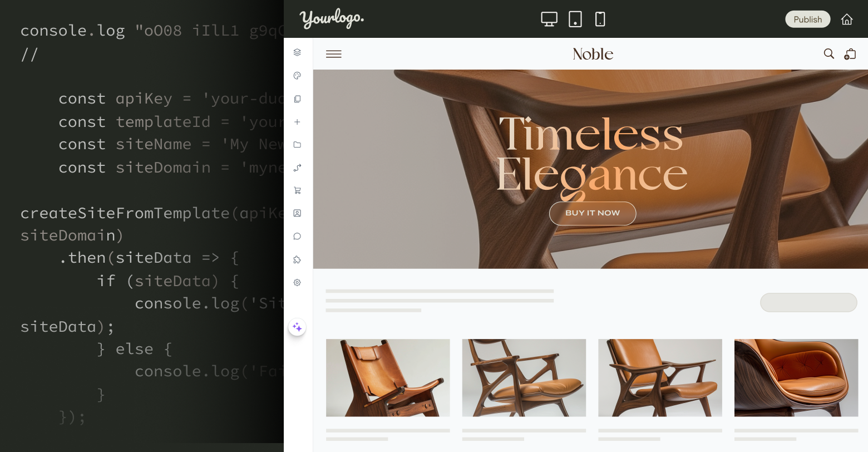Go to the home dashboard icon
868x452 pixels.
click(x=847, y=19)
